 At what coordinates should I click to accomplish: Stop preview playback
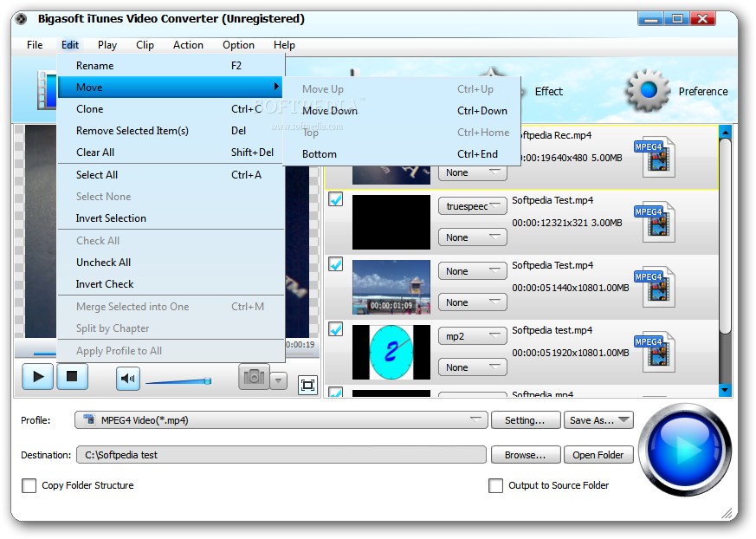click(x=72, y=376)
